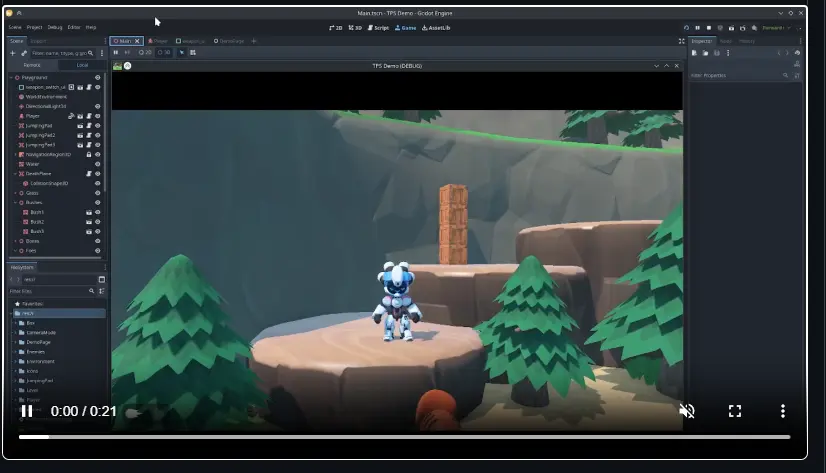The width and height of the screenshot is (826, 473).
Task: Collapse the Bushes node in scene tree
Action: tap(12, 202)
